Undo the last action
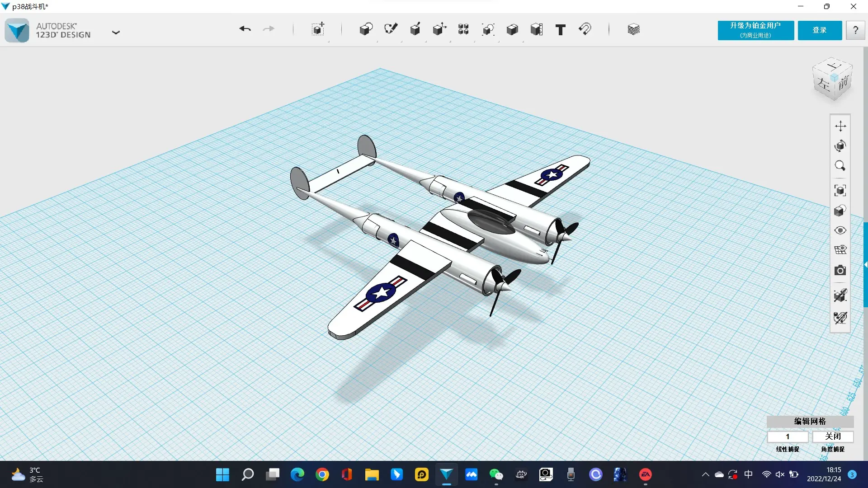 (x=245, y=29)
